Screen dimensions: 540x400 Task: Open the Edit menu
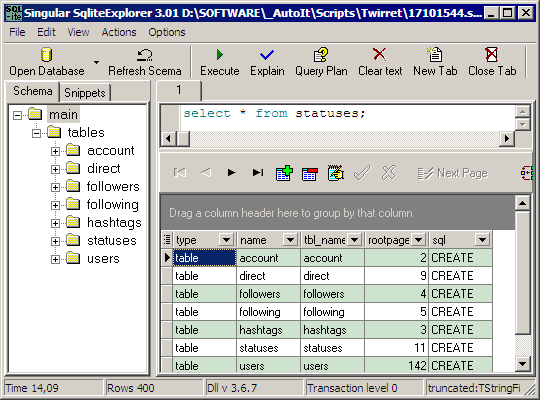(46, 32)
